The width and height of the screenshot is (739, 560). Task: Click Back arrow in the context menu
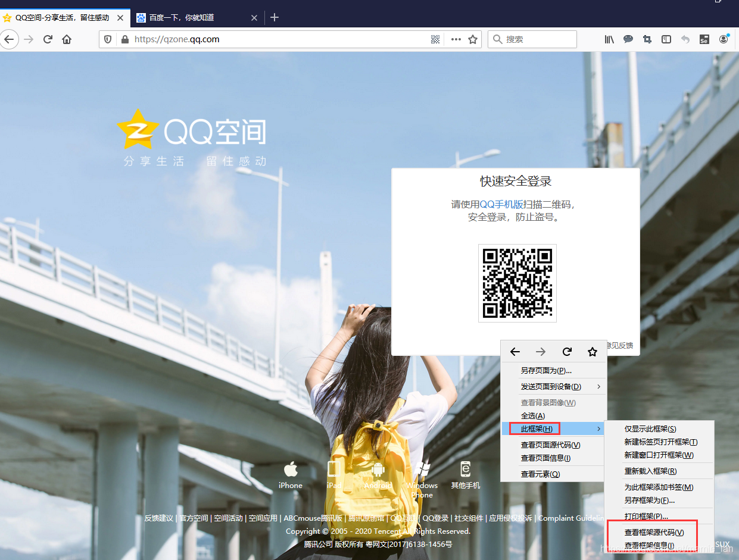[x=515, y=352]
